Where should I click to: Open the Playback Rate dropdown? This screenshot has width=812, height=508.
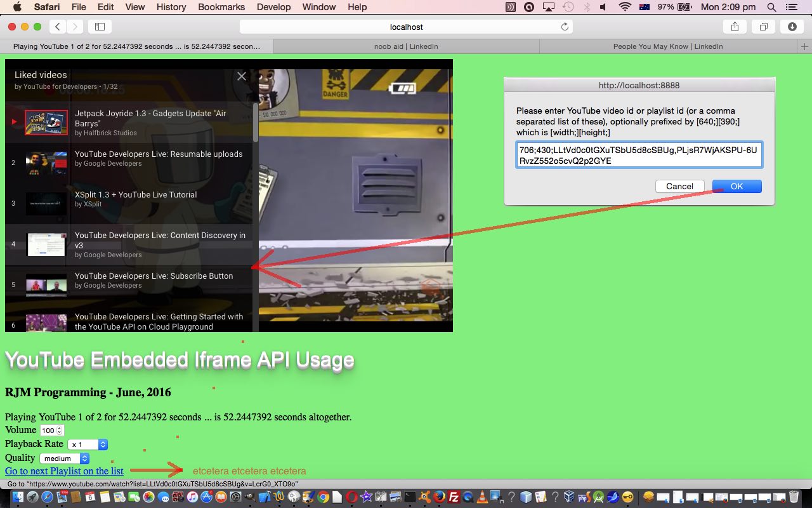(88, 444)
